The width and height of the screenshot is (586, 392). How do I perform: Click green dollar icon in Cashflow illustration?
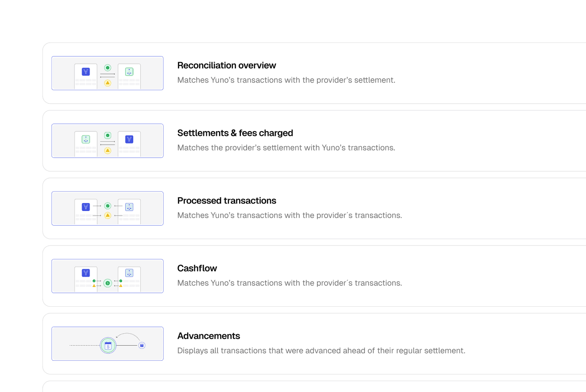coord(108,283)
